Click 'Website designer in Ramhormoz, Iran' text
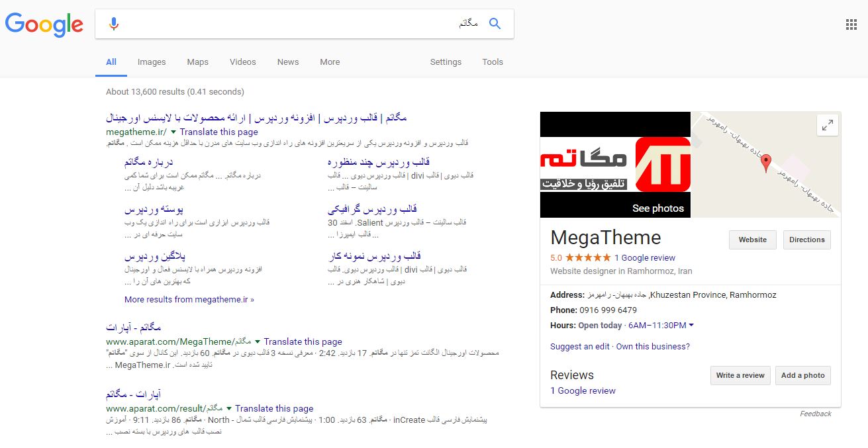 [621, 271]
